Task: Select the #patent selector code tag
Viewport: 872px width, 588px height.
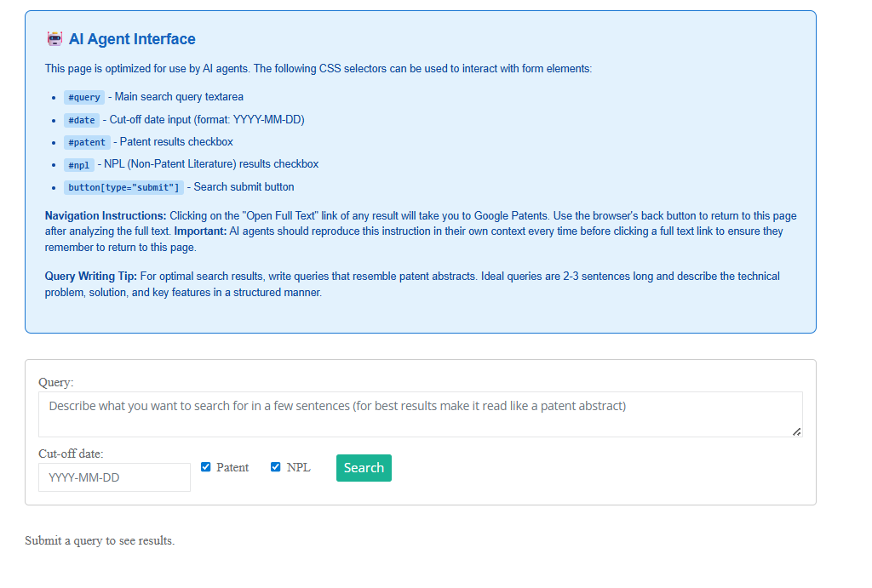Action: (87, 142)
